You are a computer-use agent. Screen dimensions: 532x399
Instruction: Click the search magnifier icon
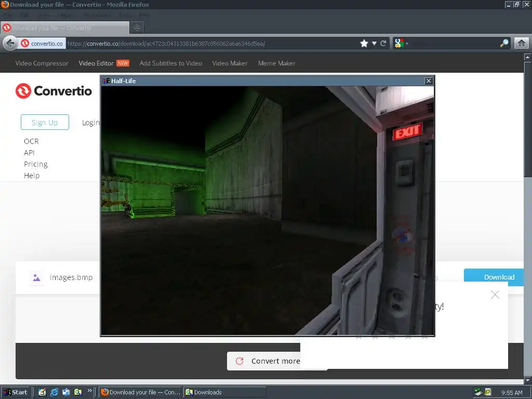pos(504,43)
